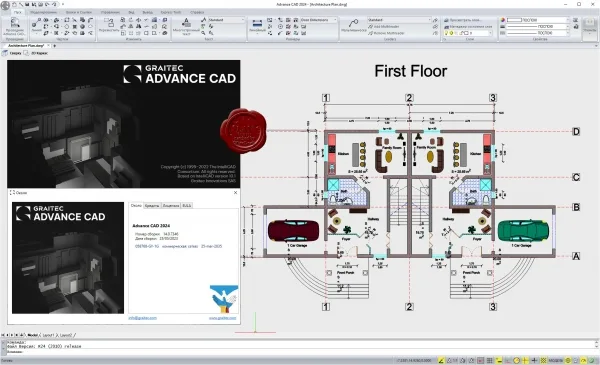This screenshot has height=365, width=600.
Task: Click the 2D Каркас visual style icon
Action: tap(26, 53)
